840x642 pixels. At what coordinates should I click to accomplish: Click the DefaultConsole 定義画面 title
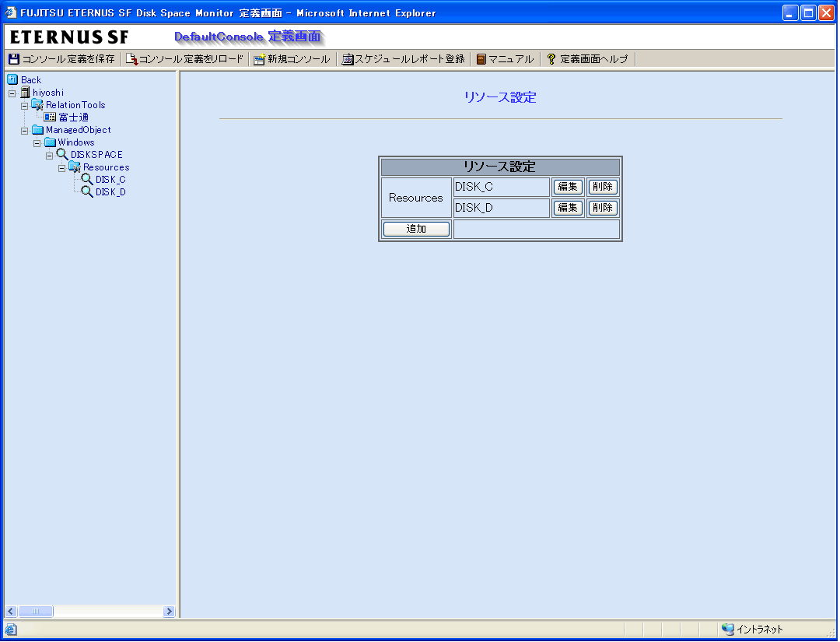[248, 37]
